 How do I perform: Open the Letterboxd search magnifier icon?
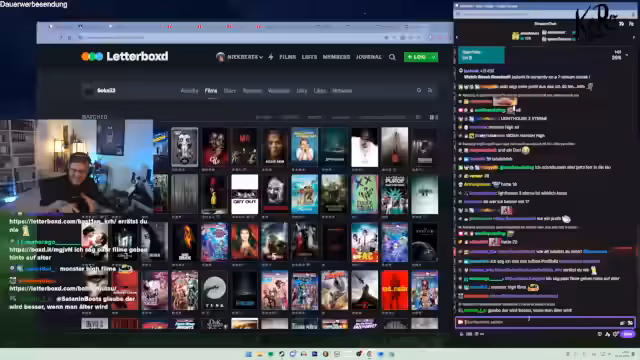coord(392,57)
